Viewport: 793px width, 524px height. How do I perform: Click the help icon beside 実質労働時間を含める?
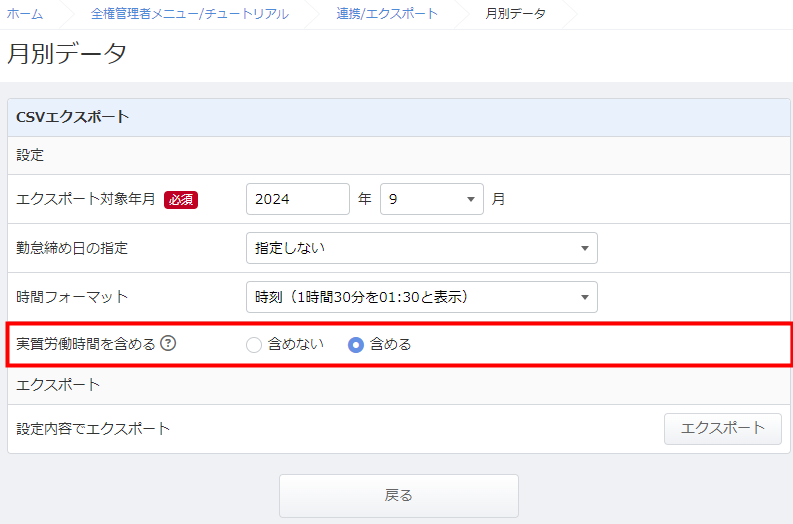(168, 344)
